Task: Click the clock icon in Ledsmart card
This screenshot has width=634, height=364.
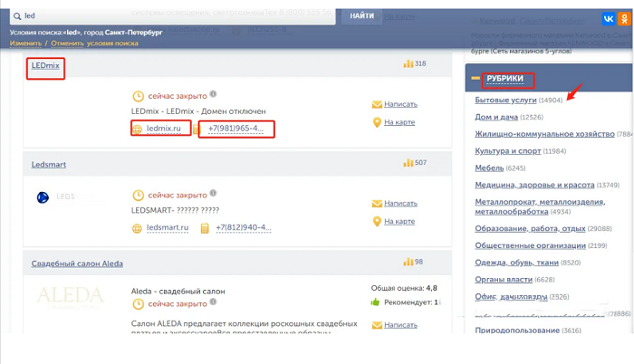Action: tap(139, 196)
